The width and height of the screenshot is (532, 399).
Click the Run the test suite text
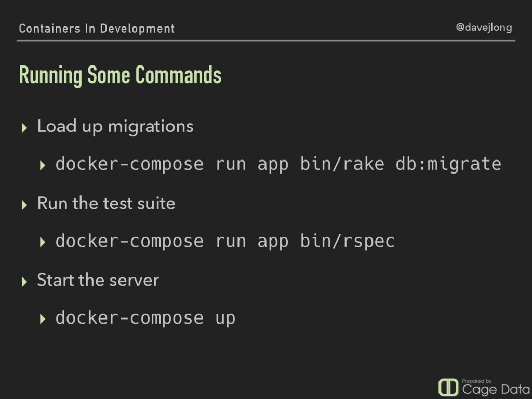pyautogui.click(x=106, y=203)
